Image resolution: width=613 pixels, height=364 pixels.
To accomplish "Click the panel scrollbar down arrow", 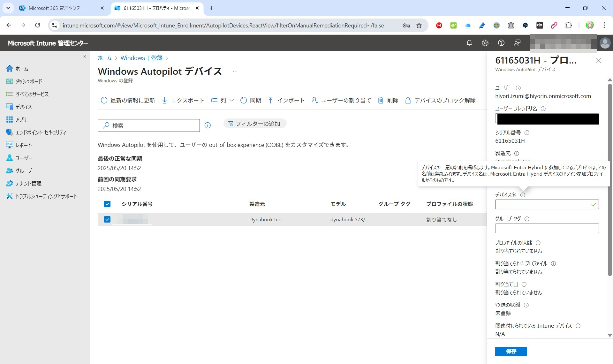I will 610,335.
